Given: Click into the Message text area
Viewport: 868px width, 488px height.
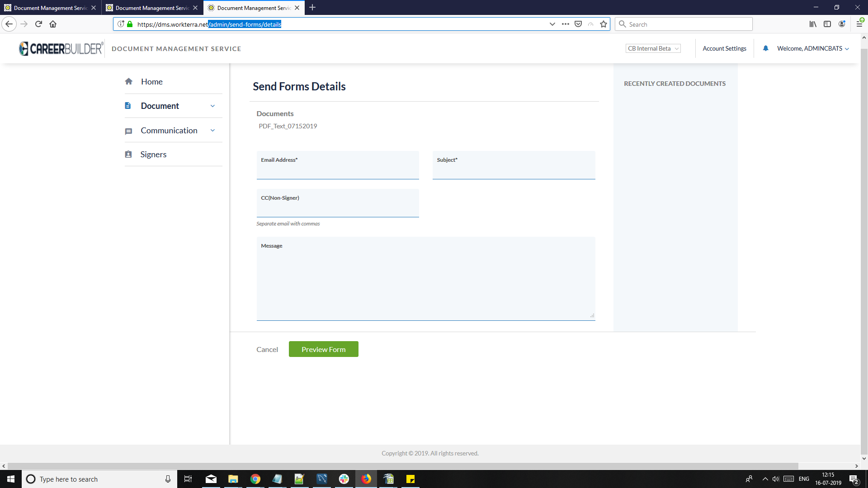Looking at the screenshot, I should click(x=426, y=279).
